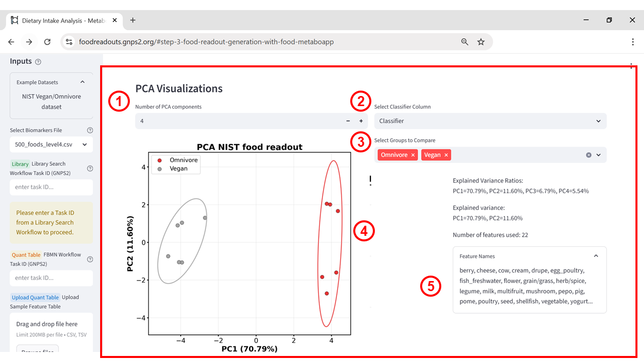Collapse the Example Datasets section

tap(83, 82)
